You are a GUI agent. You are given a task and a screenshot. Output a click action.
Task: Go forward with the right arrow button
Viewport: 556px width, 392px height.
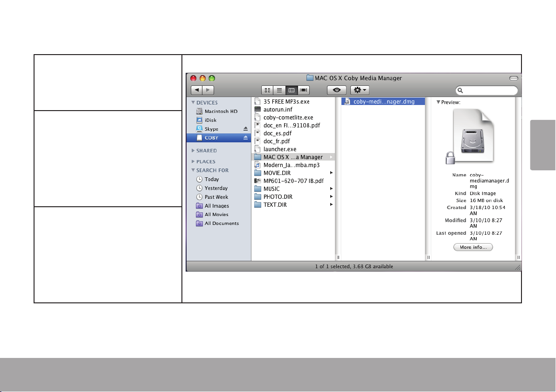pos(208,90)
